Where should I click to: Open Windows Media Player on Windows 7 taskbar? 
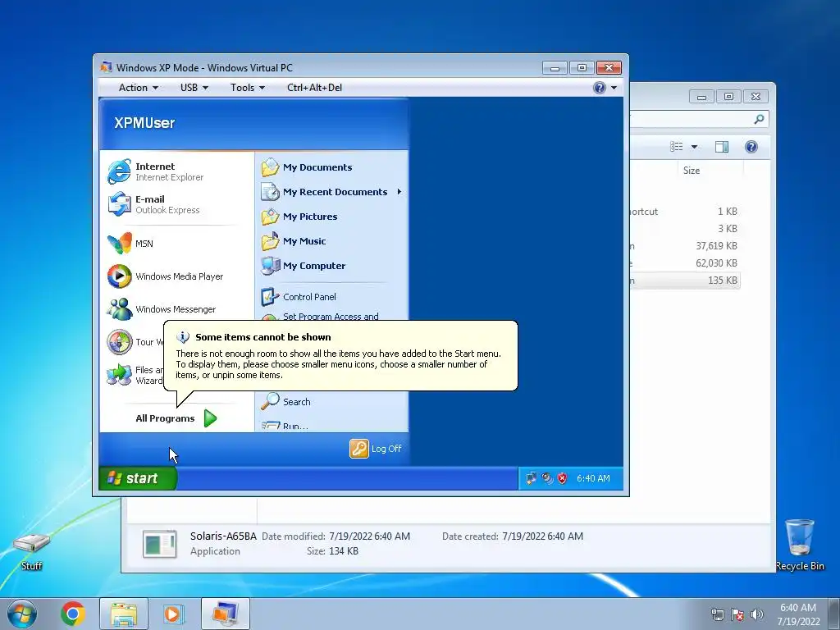pos(173,614)
